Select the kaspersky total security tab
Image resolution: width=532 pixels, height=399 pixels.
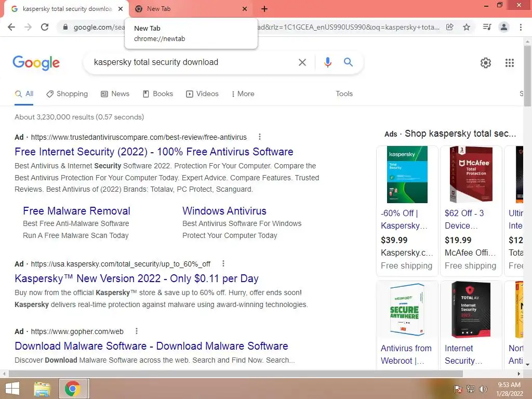coord(66,9)
